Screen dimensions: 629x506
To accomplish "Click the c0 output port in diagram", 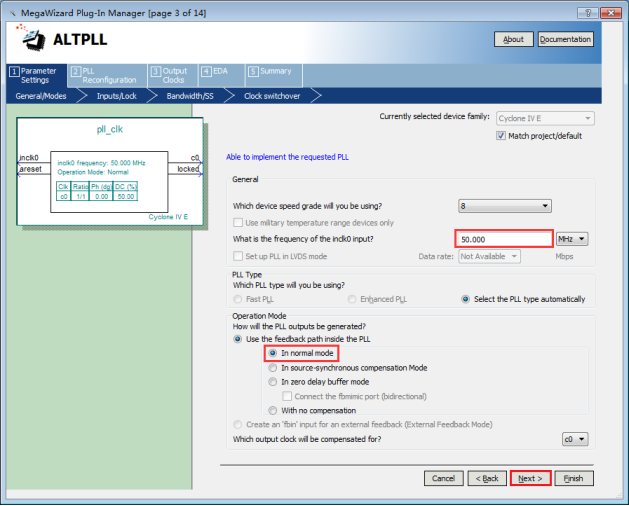I will [195, 158].
